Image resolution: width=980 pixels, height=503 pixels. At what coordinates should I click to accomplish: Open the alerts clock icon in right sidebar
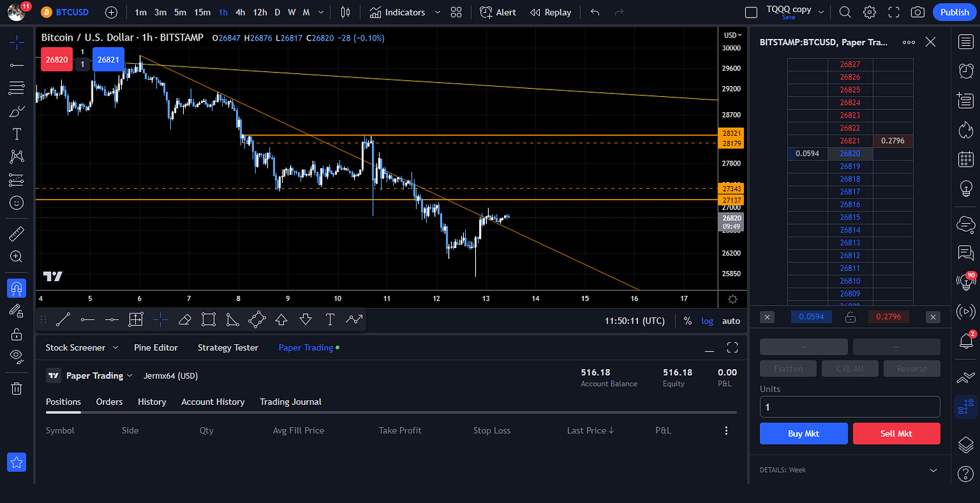pos(966,71)
